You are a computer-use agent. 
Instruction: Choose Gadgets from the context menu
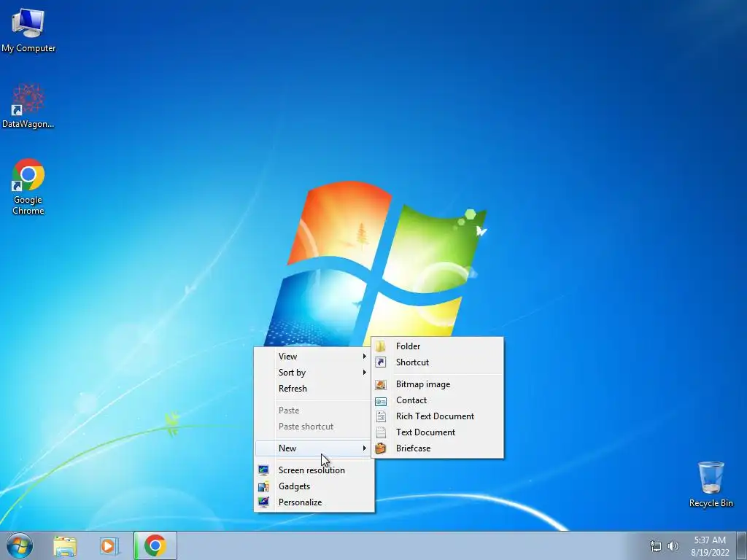coord(314,486)
